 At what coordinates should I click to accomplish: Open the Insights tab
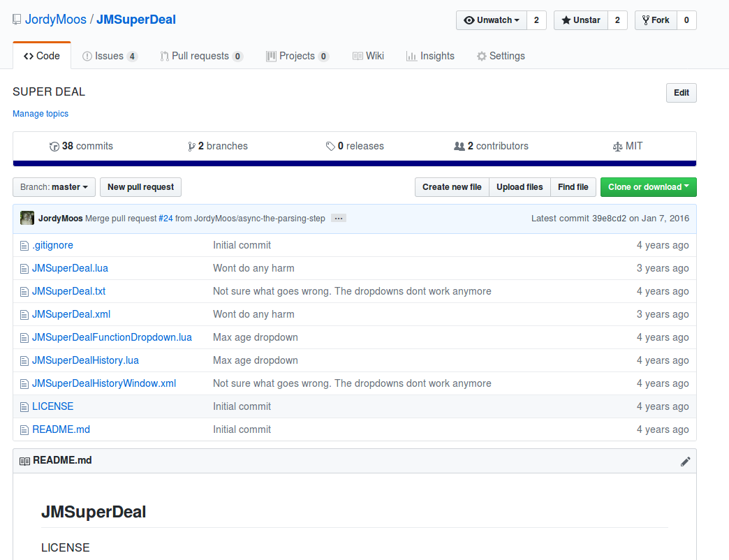pyautogui.click(x=430, y=56)
